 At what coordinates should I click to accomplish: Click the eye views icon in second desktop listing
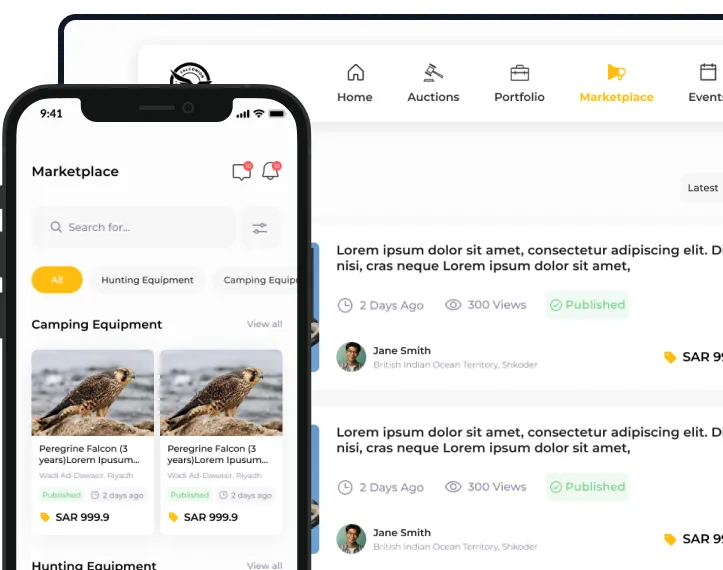(453, 487)
